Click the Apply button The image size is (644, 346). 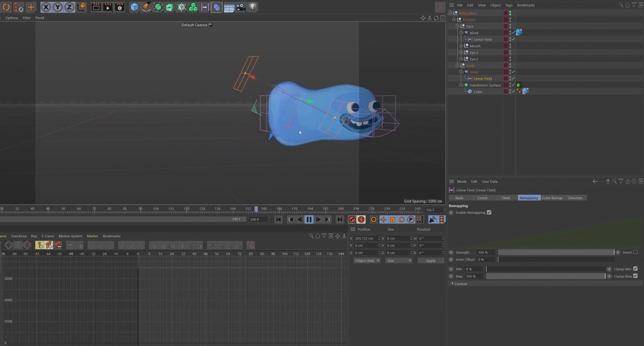pos(431,260)
